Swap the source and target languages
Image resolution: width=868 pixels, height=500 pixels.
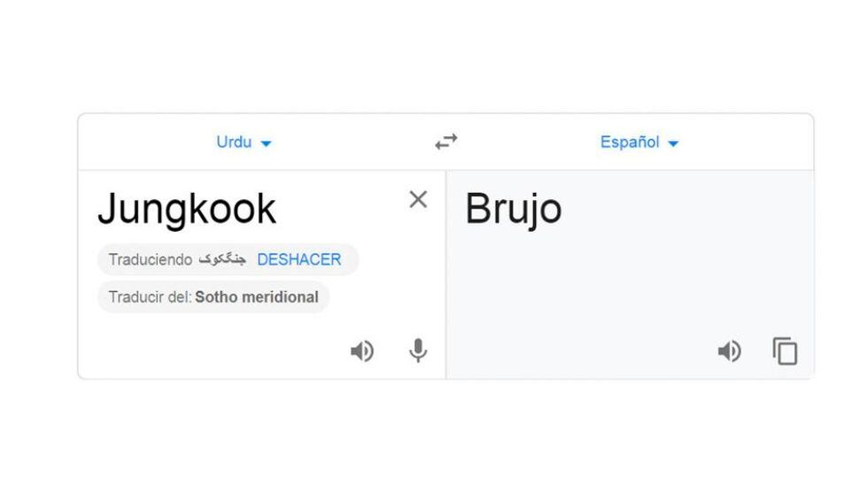[x=446, y=142]
